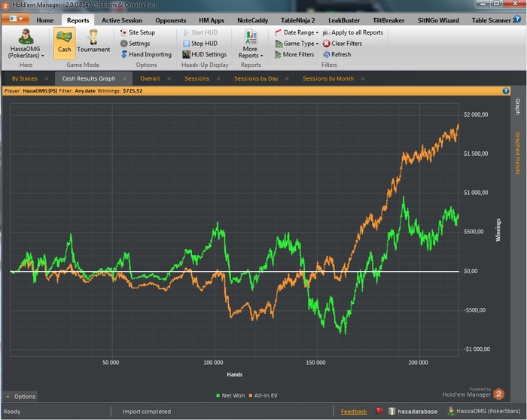
Task: Open More Filters
Action: 298,54
